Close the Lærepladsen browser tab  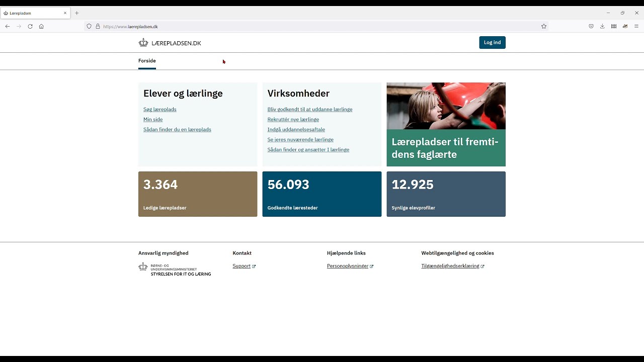pyautogui.click(x=65, y=13)
